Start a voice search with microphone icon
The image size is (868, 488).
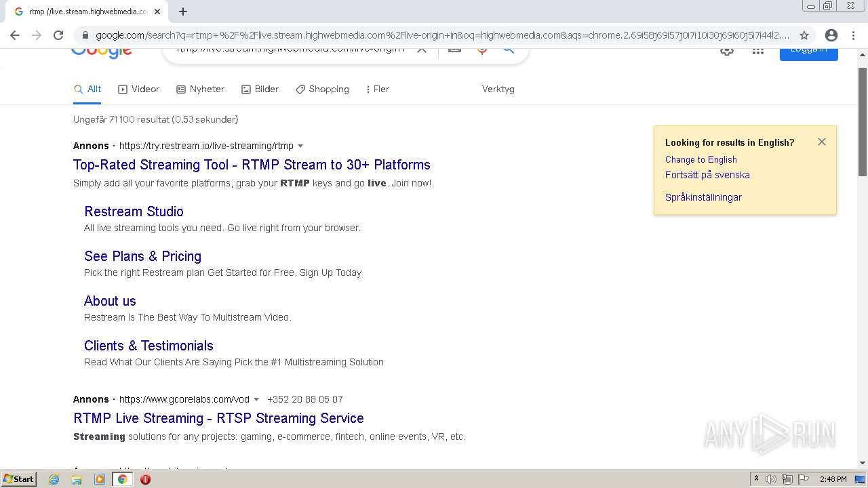(482, 50)
